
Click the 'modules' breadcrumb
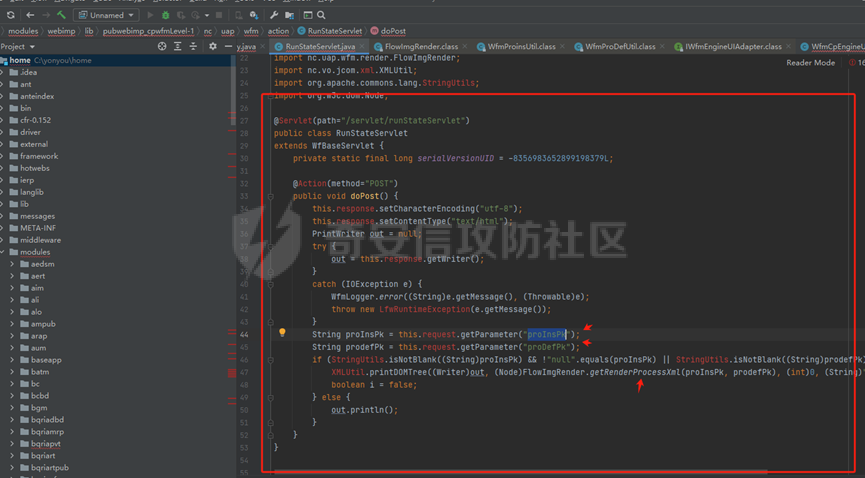[23, 31]
